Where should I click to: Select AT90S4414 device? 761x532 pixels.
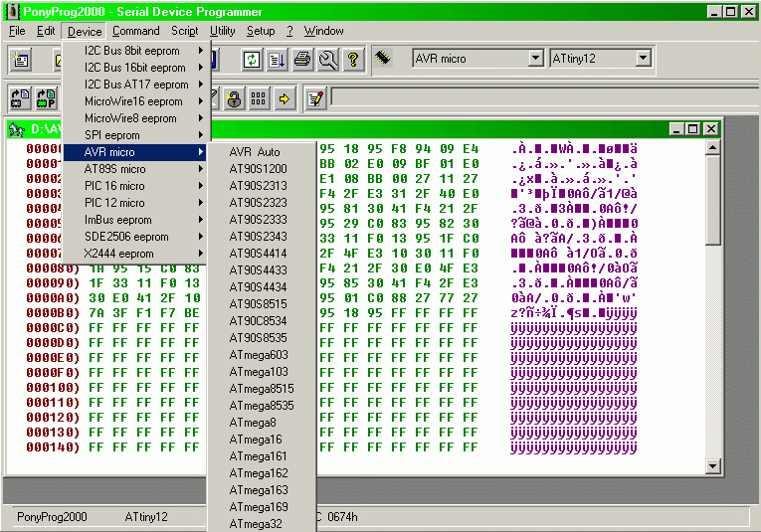click(262, 254)
